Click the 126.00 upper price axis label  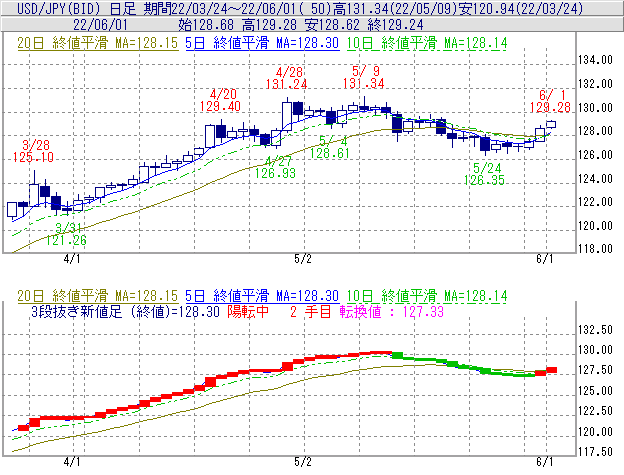click(x=595, y=155)
